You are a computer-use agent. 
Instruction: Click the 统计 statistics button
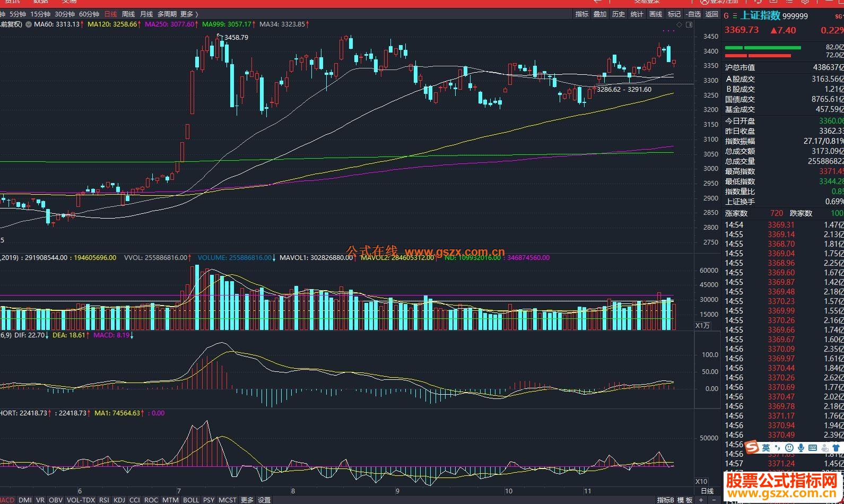[x=637, y=14]
